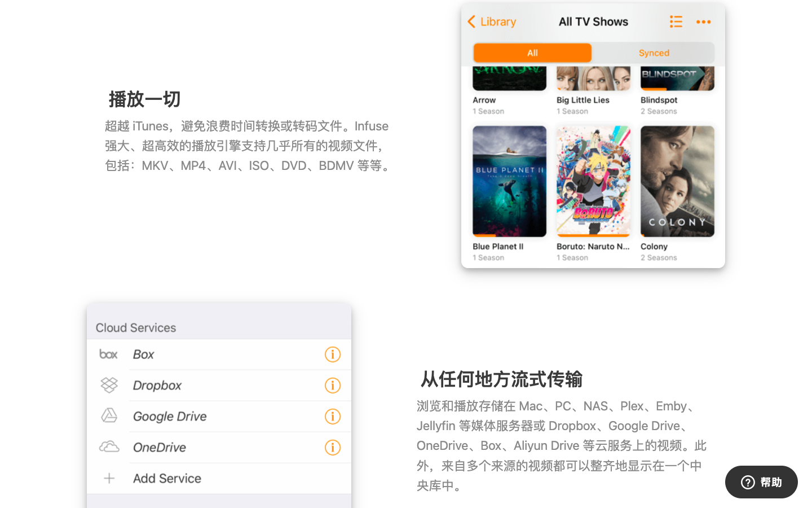
Task: Click '2 Seasons' under Colony
Action: [x=659, y=257]
